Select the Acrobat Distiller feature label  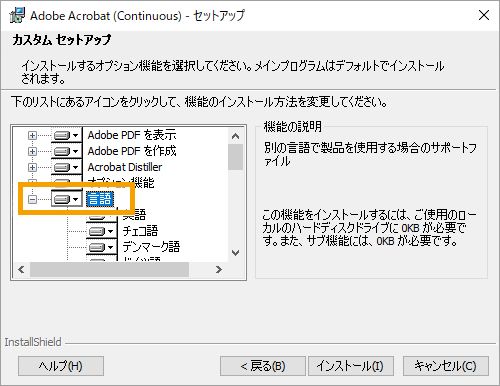click(125, 167)
